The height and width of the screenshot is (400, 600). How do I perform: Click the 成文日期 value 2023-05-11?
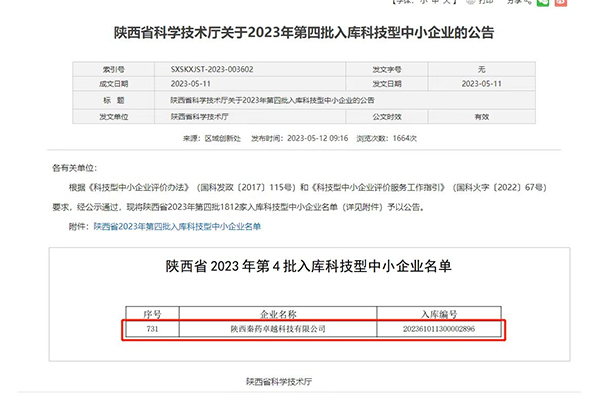coord(191,83)
